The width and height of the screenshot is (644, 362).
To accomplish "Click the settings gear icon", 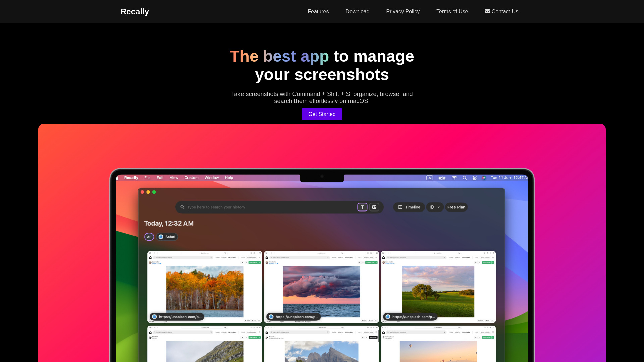I will (432, 207).
